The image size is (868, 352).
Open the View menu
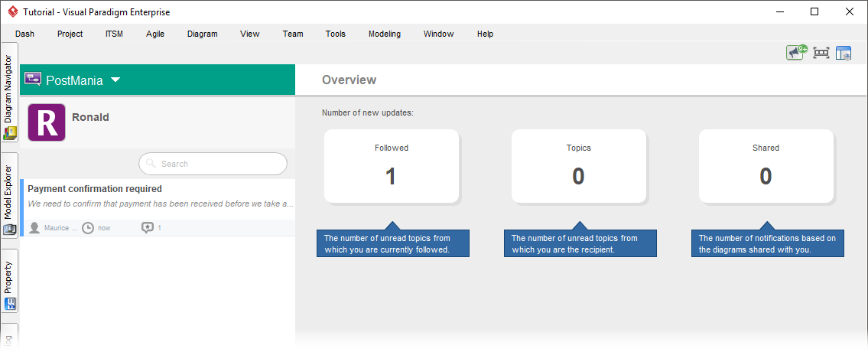249,34
